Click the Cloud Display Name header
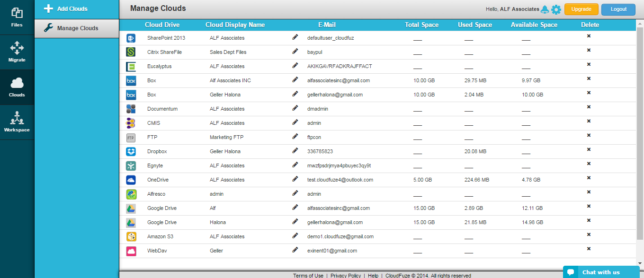644x278 pixels. tap(235, 25)
